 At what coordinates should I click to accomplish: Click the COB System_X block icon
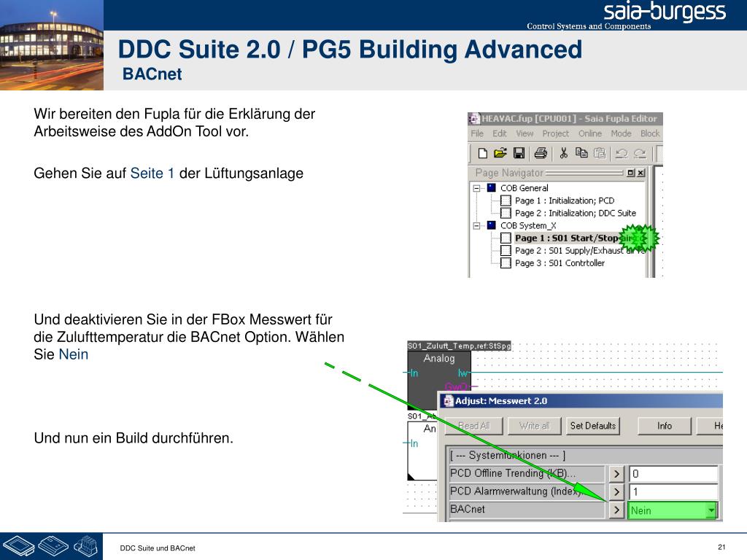(491, 225)
